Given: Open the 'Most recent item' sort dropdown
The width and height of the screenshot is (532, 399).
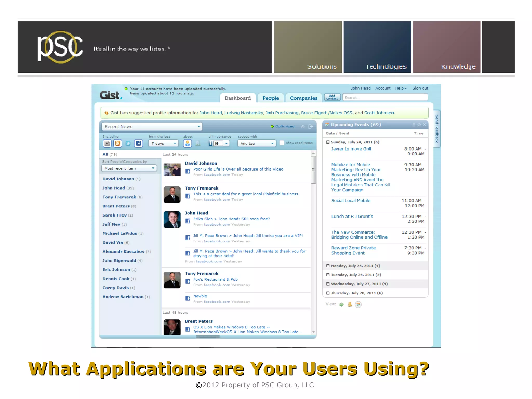Looking at the screenshot, I should tap(129, 168).
